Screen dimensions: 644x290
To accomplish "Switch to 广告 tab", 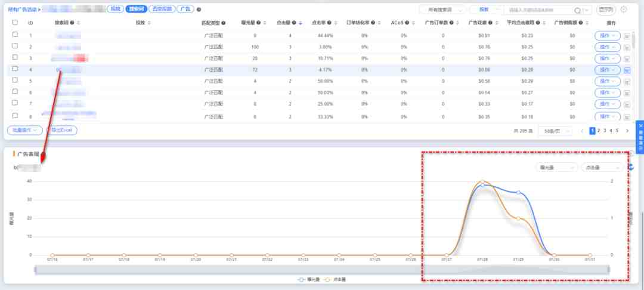I will click(185, 9).
